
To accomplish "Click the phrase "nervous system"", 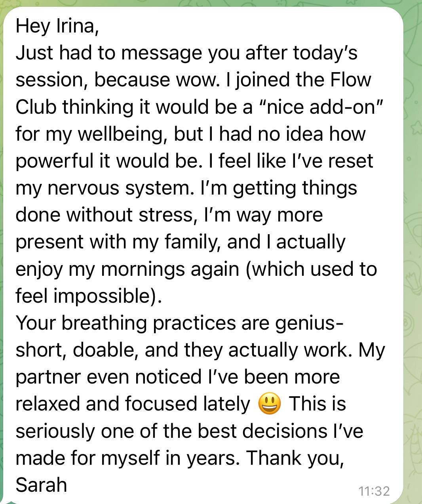I will point(119,188).
